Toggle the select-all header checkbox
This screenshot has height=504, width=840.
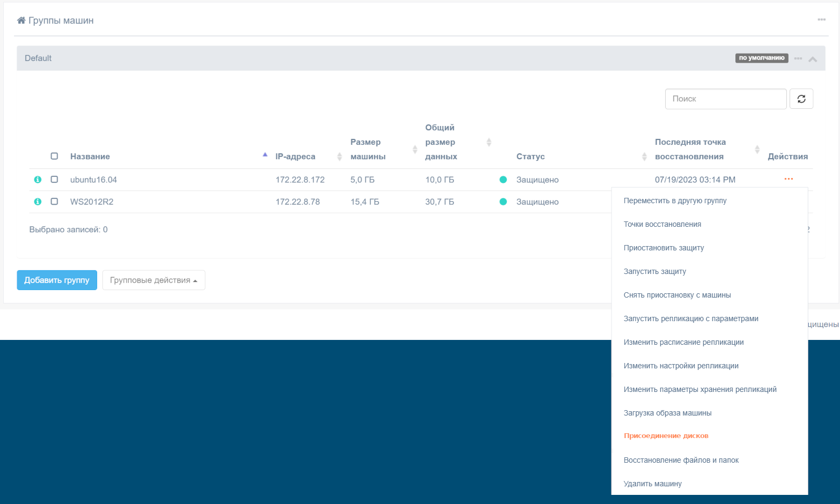[x=54, y=156]
